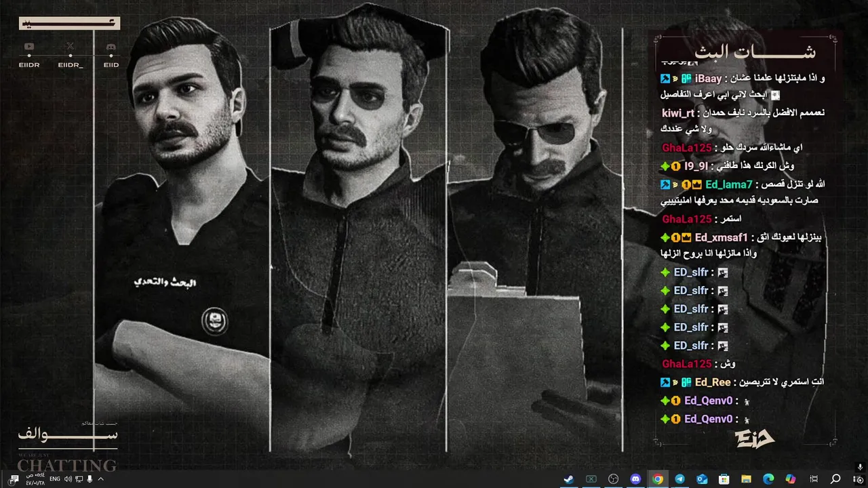Open the volume speaker tray icon
The width and height of the screenshot is (868, 488).
point(68,479)
